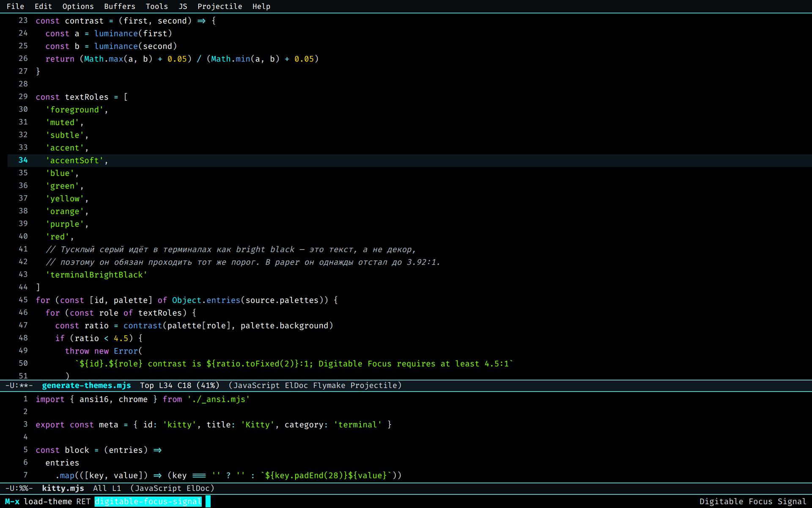Open the JS menu
The height and width of the screenshot is (508, 812).
(x=183, y=6)
